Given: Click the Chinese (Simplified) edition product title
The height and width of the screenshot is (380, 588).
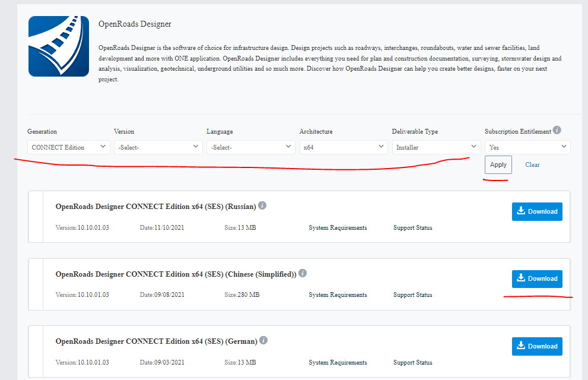Looking at the screenshot, I should click(176, 274).
